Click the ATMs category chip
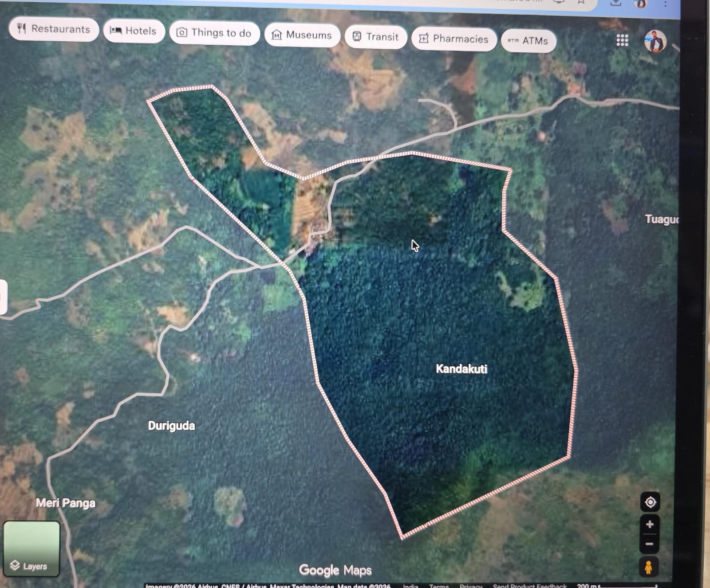710x588 pixels. [x=528, y=41]
